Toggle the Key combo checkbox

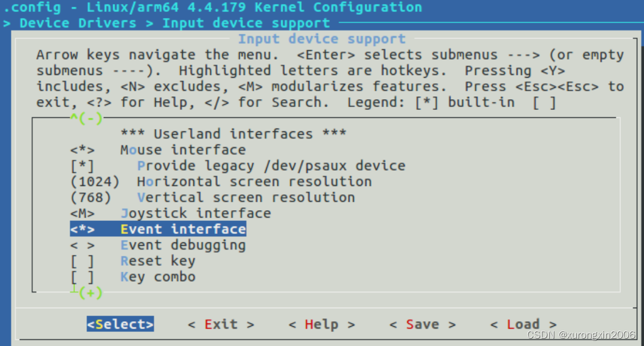(78, 276)
